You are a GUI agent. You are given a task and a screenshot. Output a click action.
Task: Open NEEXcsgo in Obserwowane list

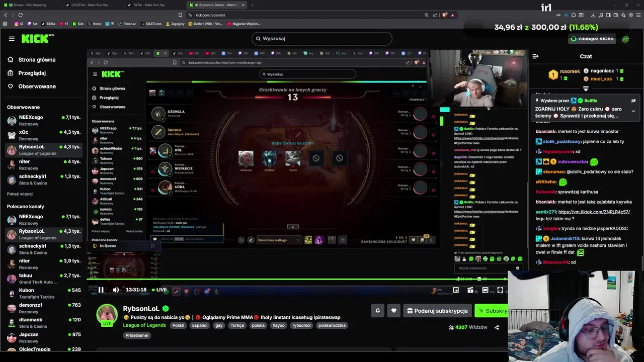pyautogui.click(x=43, y=121)
